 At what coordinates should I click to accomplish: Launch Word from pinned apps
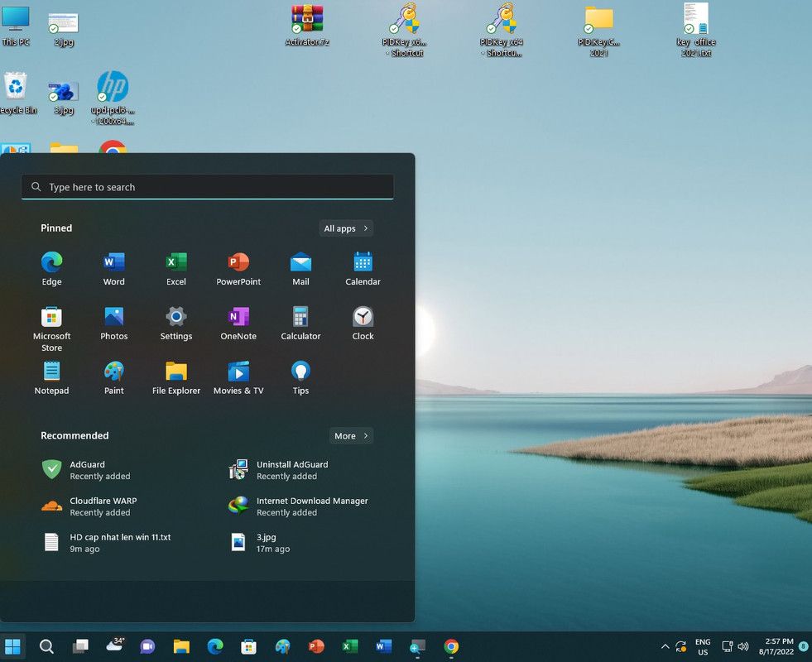[114, 269]
